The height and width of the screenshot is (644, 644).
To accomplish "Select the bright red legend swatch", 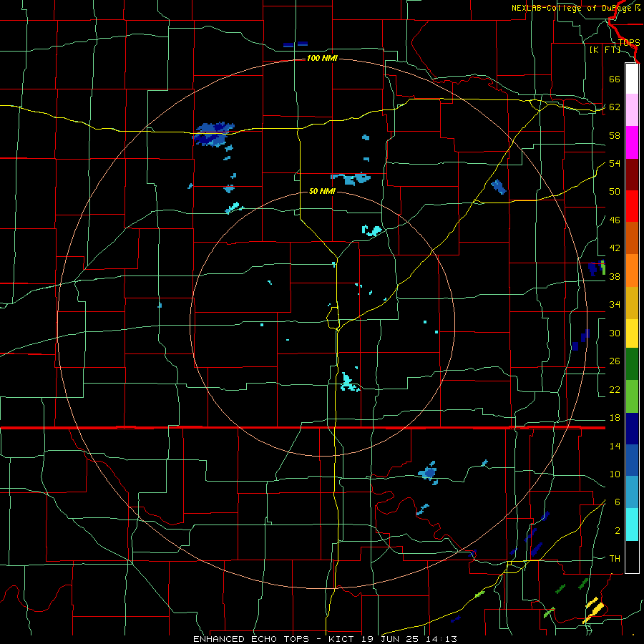I will tap(632, 206).
